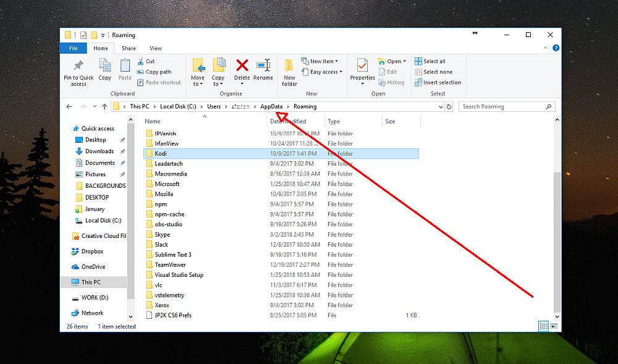Open the File menu tab
Image resolution: width=618 pixels, height=364 pixels.
click(74, 48)
